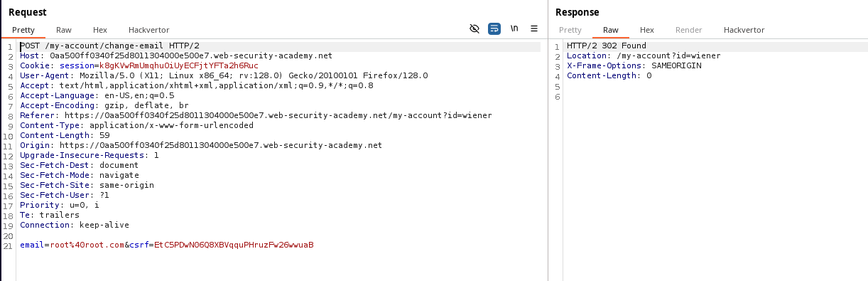Click the Referer header URL
Screen dimensions: 868x281
click(x=278, y=115)
